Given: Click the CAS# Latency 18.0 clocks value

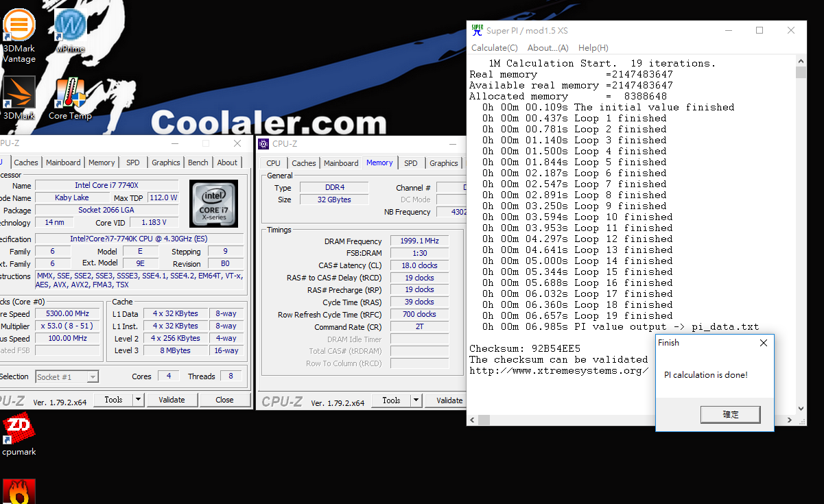Looking at the screenshot, I should coord(419,265).
